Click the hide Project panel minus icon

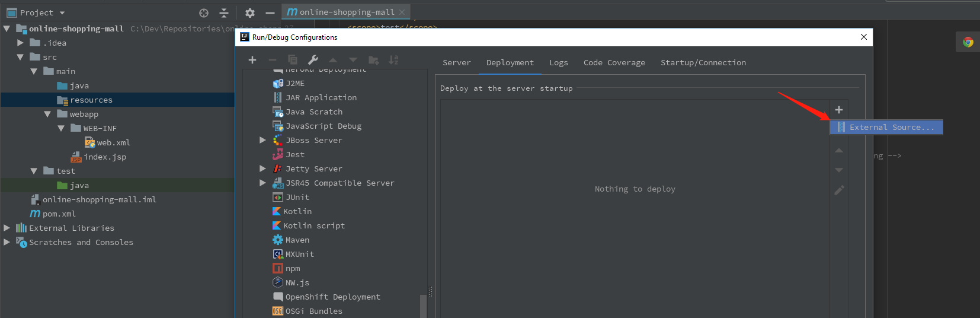click(x=270, y=12)
